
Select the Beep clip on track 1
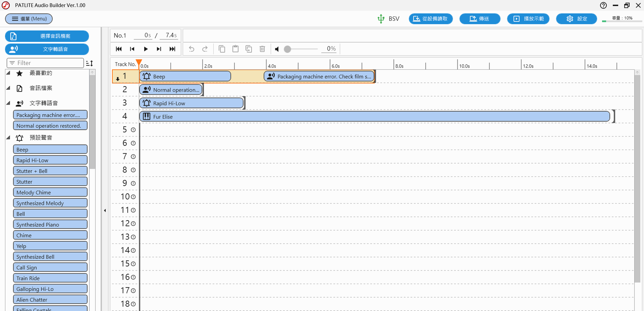pos(185,76)
